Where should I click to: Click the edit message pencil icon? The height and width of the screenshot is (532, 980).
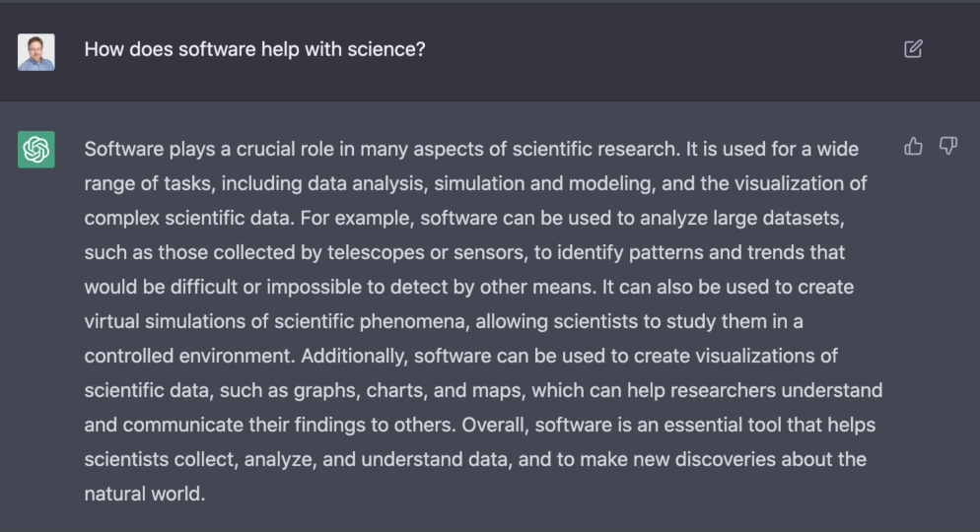coord(913,48)
